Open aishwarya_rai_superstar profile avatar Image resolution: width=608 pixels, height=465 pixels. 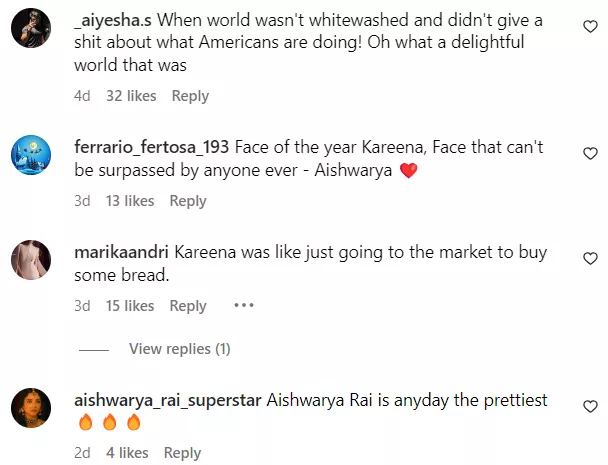31,407
